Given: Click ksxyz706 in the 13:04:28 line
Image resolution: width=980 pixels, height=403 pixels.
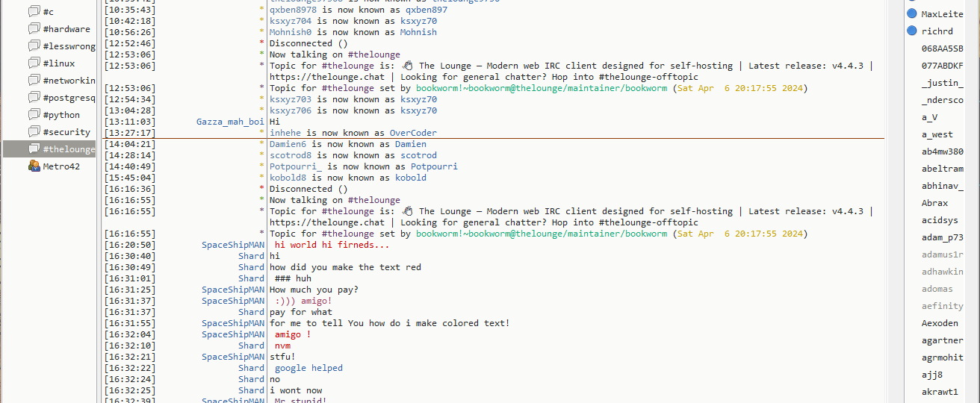Looking at the screenshot, I should (x=291, y=110).
